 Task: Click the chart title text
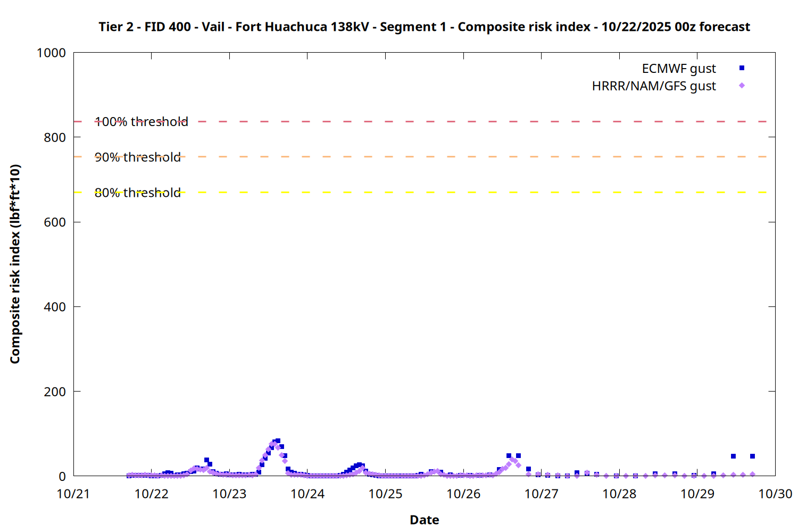click(424, 27)
